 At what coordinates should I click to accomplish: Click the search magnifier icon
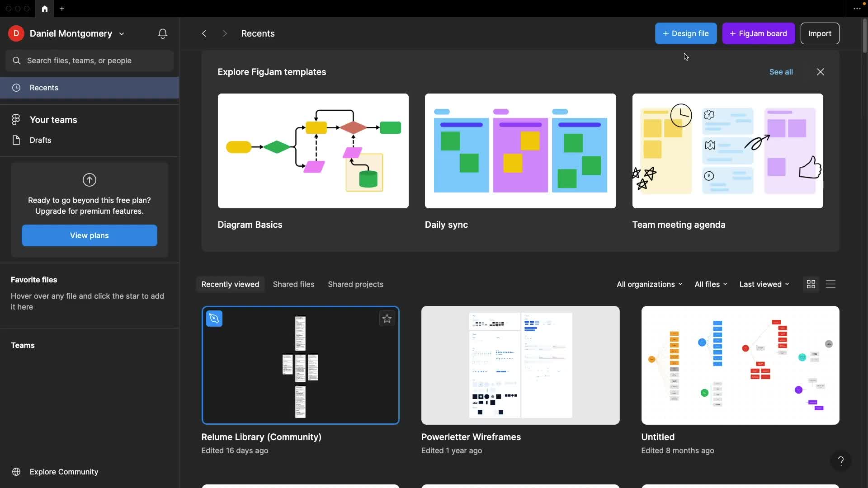17,61
